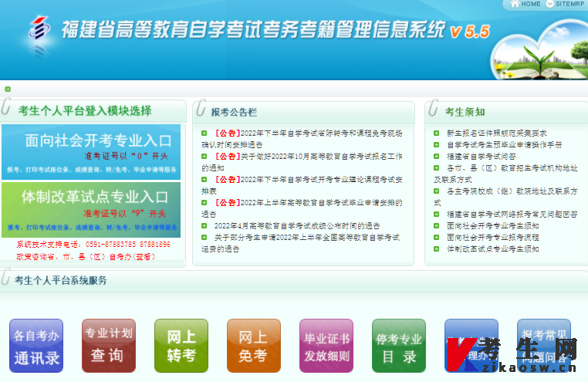
Task: Open 面向社会开考专业报考流程
Action: click(493, 238)
